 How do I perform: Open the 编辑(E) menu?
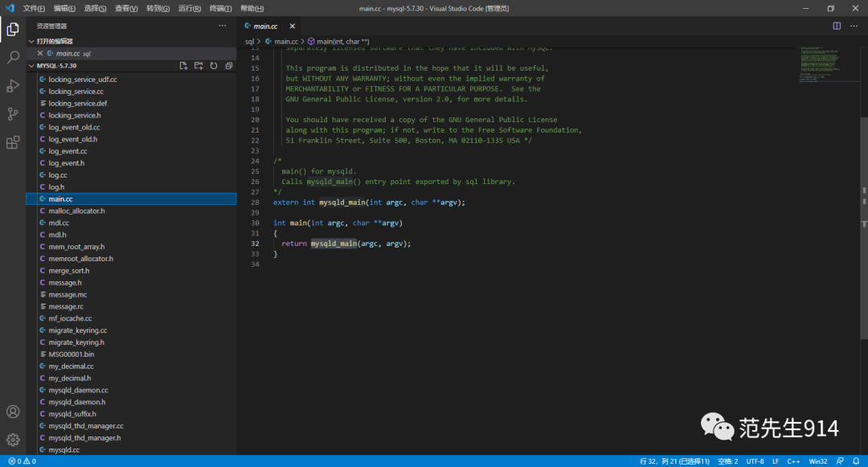pos(65,8)
